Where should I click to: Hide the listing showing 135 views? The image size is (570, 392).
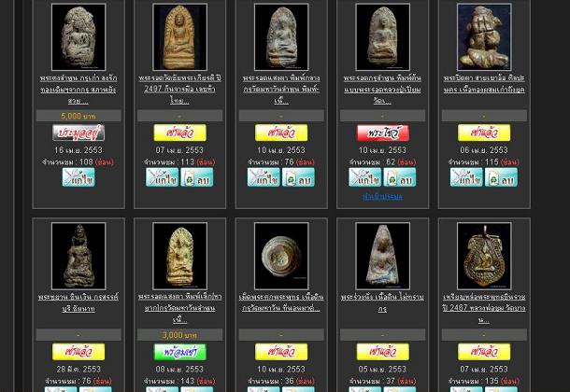(508, 382)
